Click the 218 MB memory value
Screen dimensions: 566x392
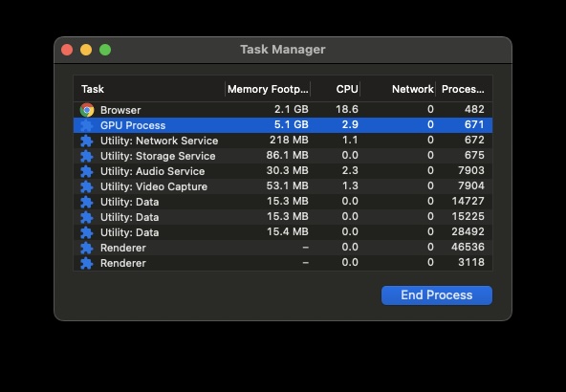[289, 140]
